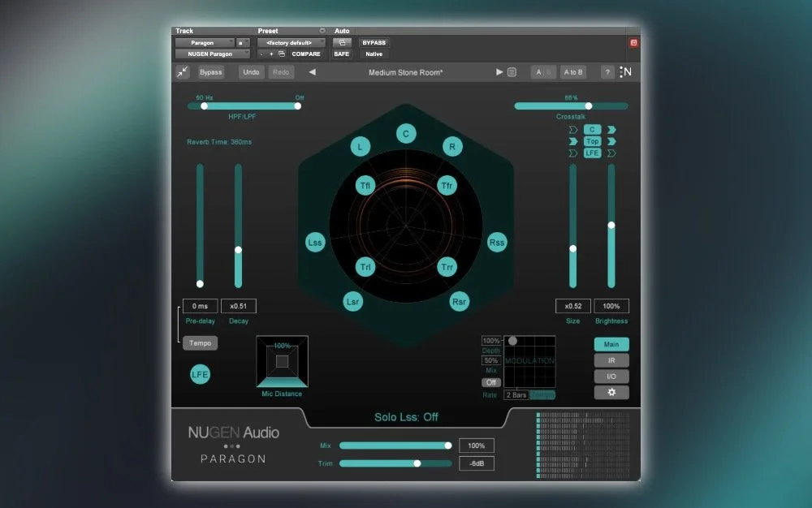Toggle the Pro Tools BYPASS button
812x508 pixels.
pos(374,42)
